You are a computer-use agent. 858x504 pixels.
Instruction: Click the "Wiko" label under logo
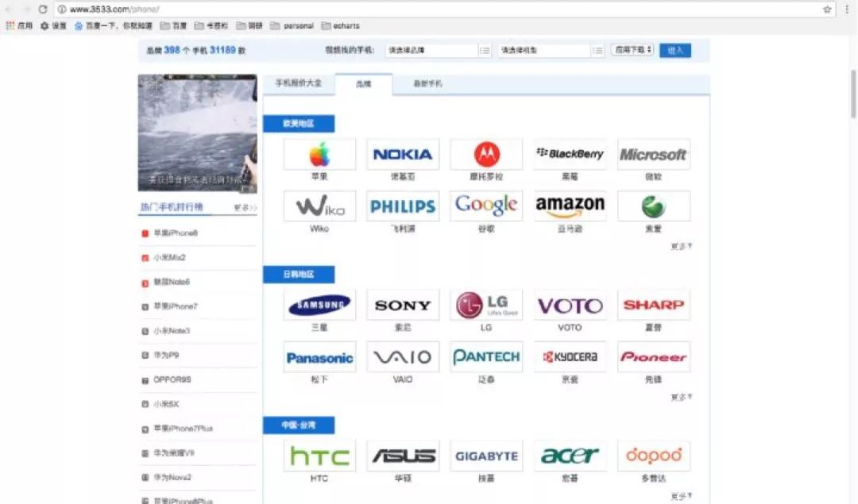(x=319, y=229)
